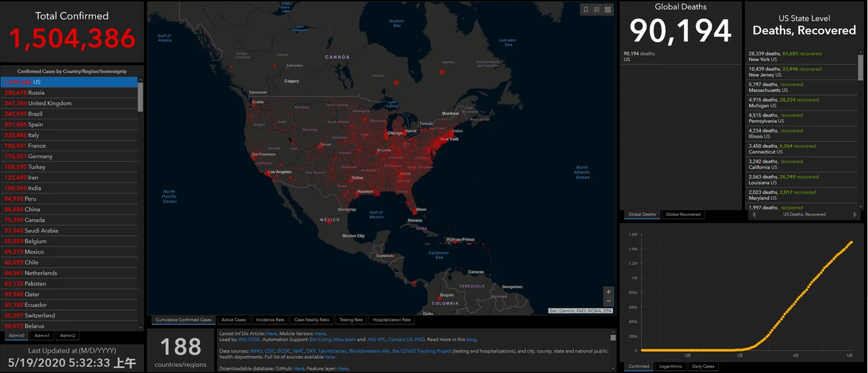Open the Hospitalization Rate tab
868x373 pixels.
click(x=391, y=319)
